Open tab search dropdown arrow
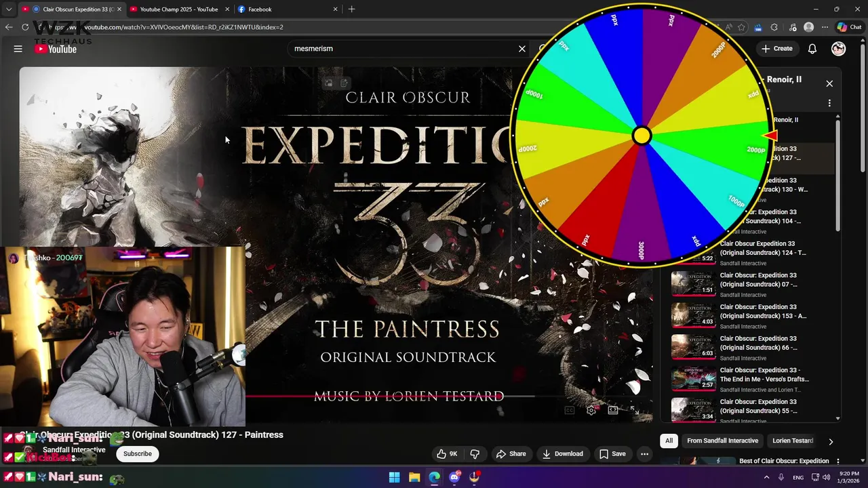The image size is (868, 488). coord(8,9)
